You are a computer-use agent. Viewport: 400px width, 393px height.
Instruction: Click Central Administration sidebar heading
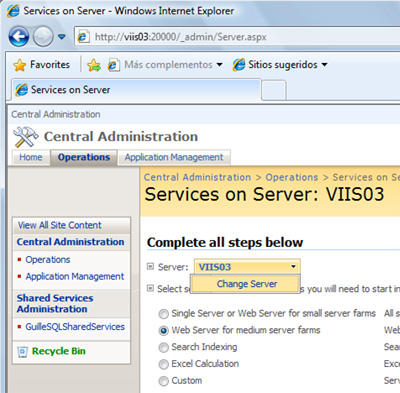70,242
